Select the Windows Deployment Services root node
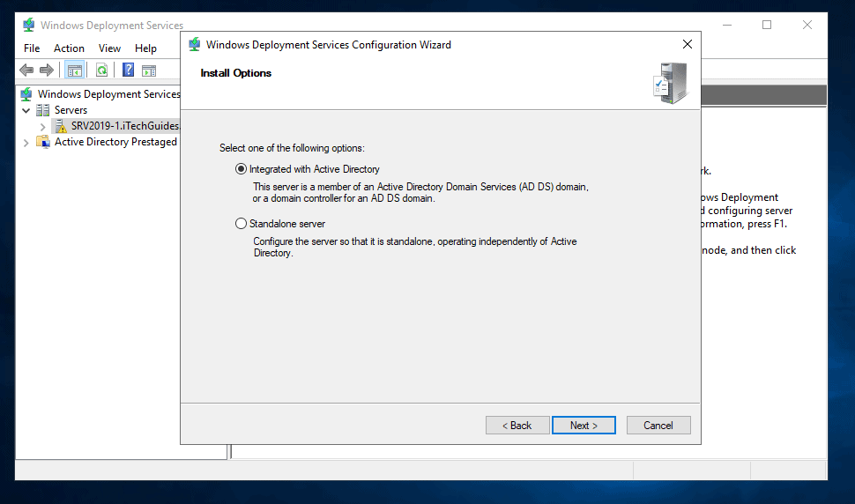Viewport: 855px width, 504px height. point(108,94)
